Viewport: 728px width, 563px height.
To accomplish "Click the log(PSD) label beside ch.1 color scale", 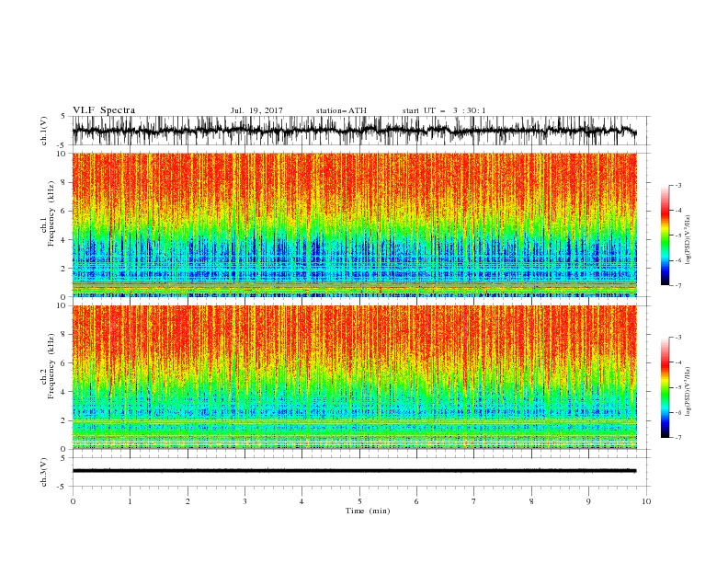I will (x=688, y=240).
